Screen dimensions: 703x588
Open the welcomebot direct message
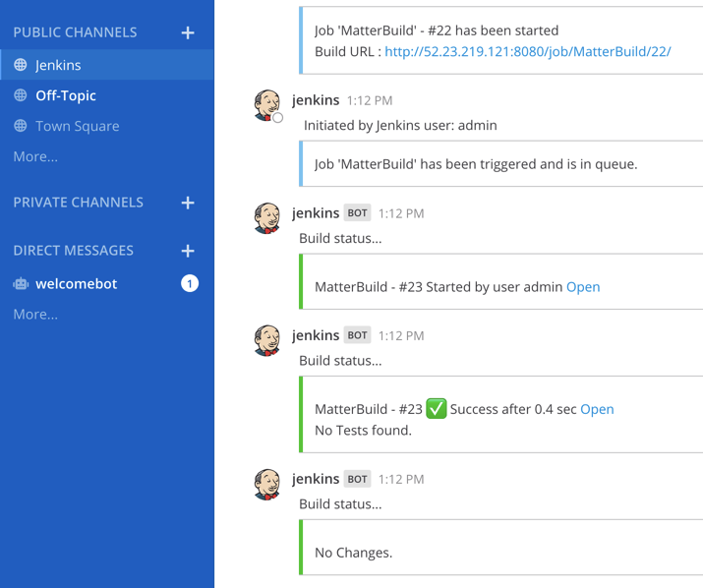click(x=107, y=284)
